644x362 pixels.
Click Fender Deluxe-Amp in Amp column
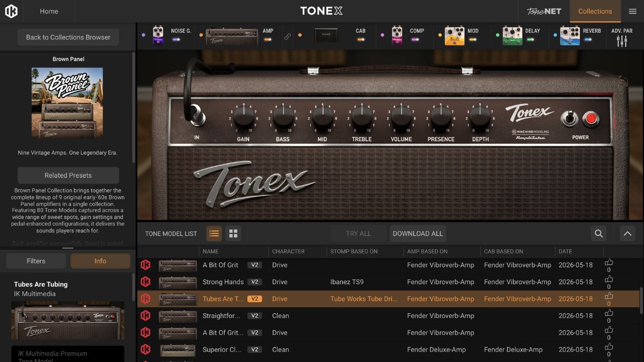(436, 349)
